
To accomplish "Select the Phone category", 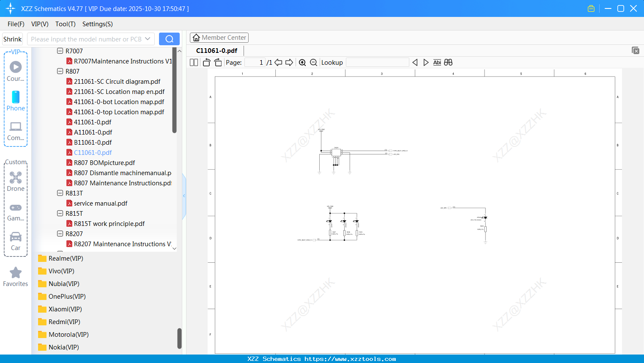I will point(16,101).
